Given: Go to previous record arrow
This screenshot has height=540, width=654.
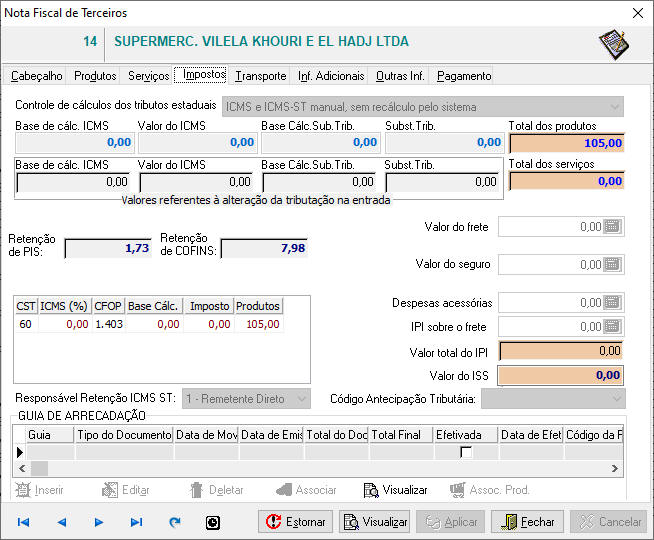Looking at the screenshot, I should click(62, 522).
